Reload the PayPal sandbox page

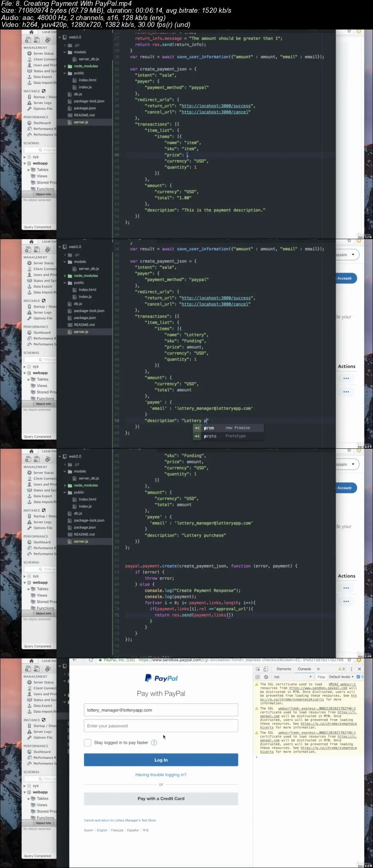tap(91, 660)
